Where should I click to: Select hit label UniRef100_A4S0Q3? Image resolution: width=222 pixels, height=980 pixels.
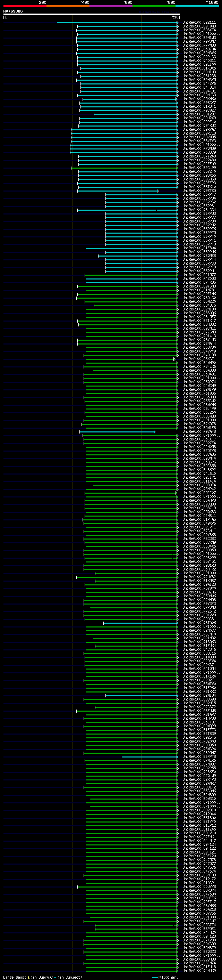(x=199, y=278)
